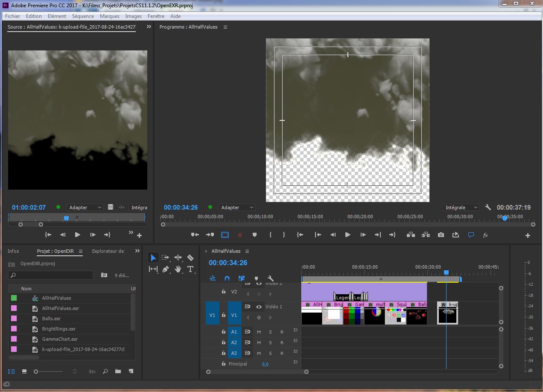This screenshot has width=543, height=392.
Task: Toggle lock on track V2
Action: (x=223, y=292)
